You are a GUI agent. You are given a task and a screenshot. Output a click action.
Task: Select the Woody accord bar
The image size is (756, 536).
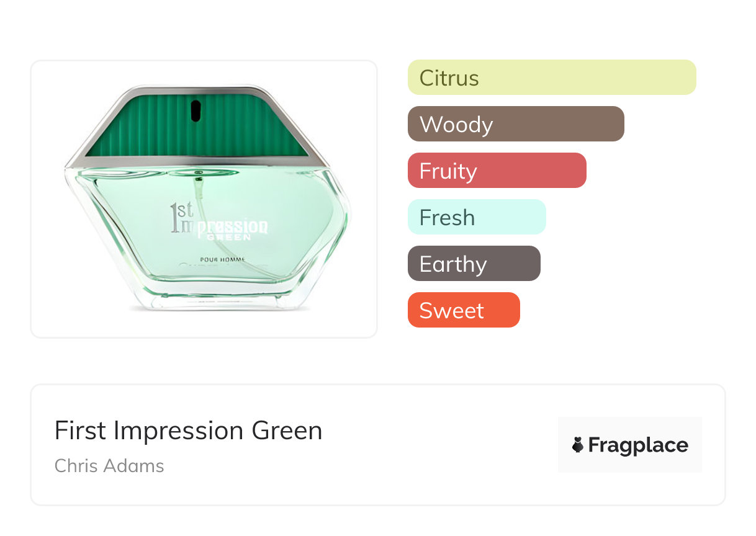[515, 124]
